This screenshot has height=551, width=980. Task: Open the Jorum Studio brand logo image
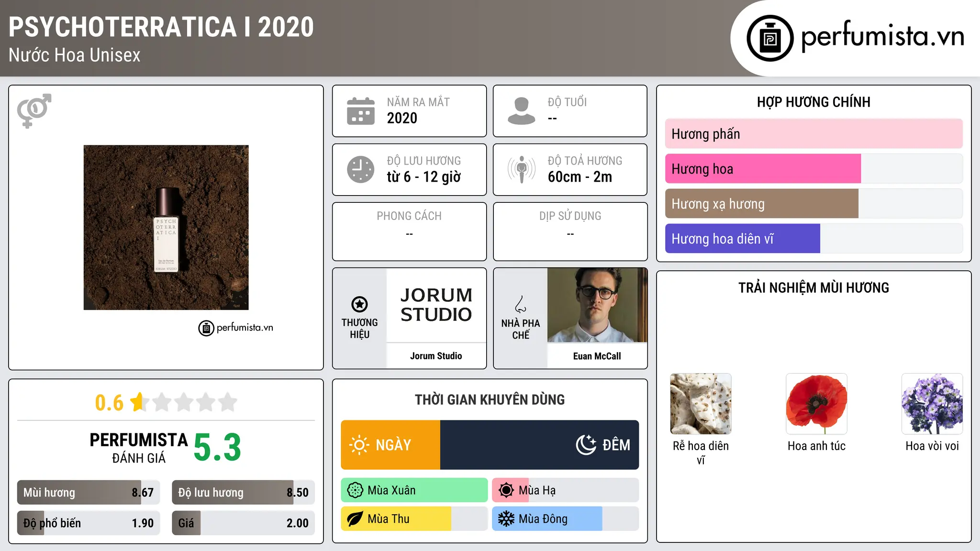436,305
